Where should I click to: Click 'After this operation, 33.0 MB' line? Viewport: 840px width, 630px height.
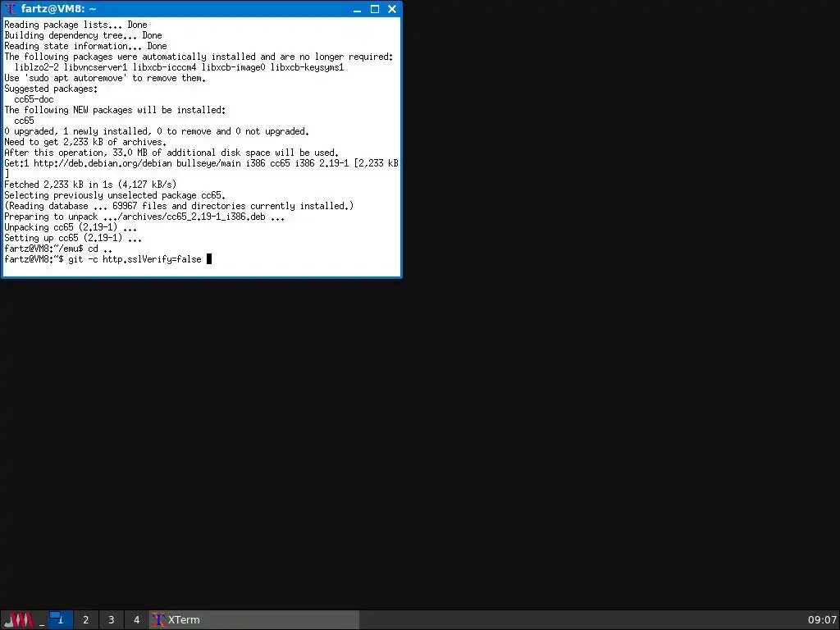(x=171, y=152)
